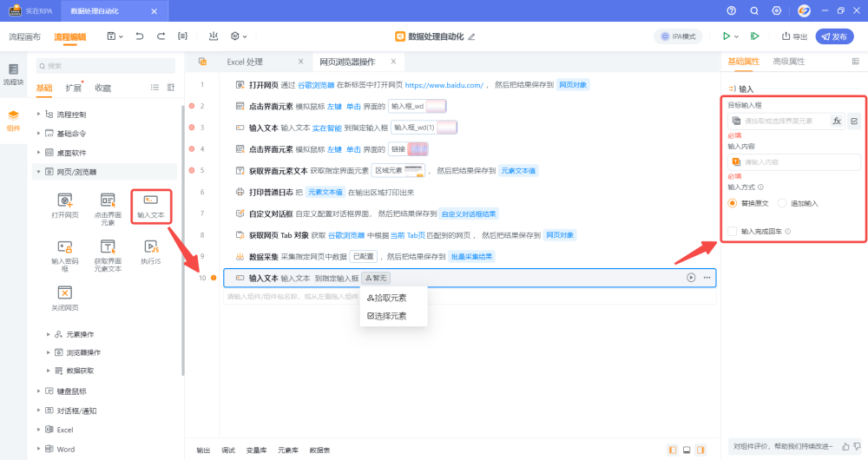
Task: Click the 发布 publish button
Action: coord(834,36)
